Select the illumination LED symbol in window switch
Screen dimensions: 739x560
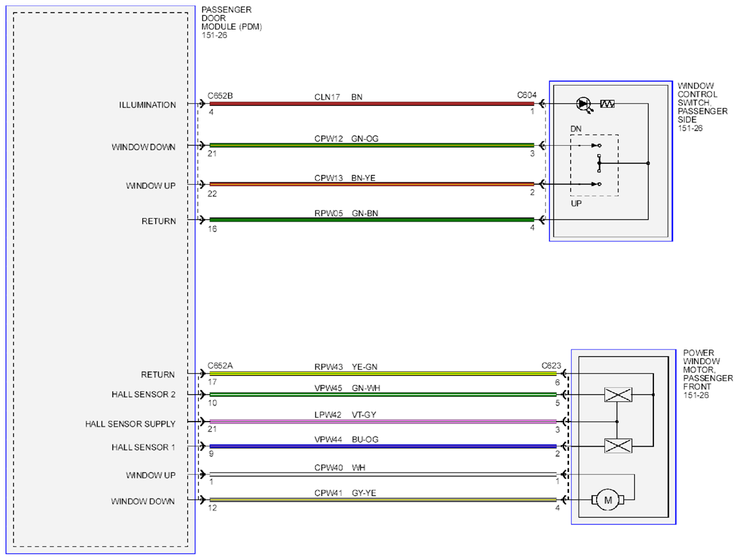point(583,105)
